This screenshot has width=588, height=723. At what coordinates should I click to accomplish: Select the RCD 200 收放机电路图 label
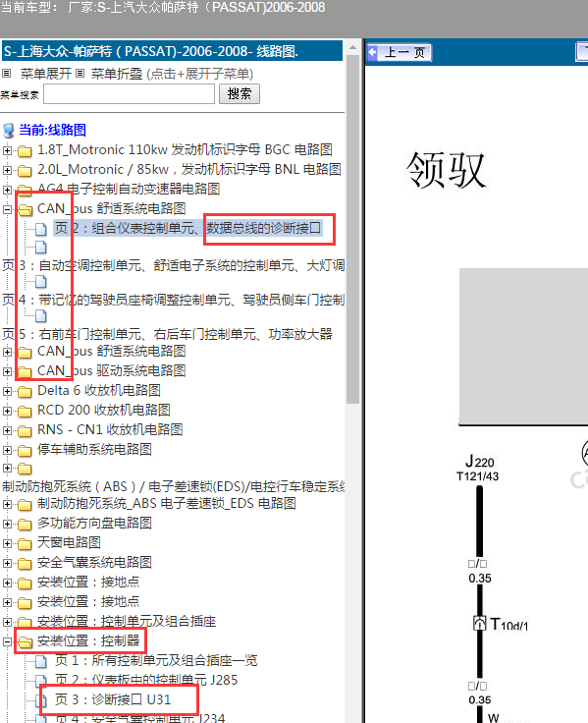[104, 411]
